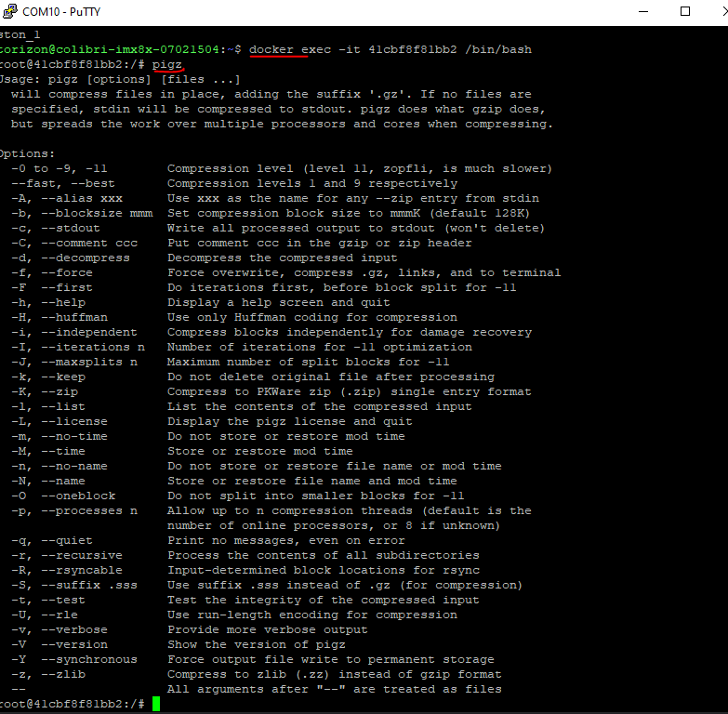
Task: Click the '-r, --recursive' option
Action: [67, 555]
